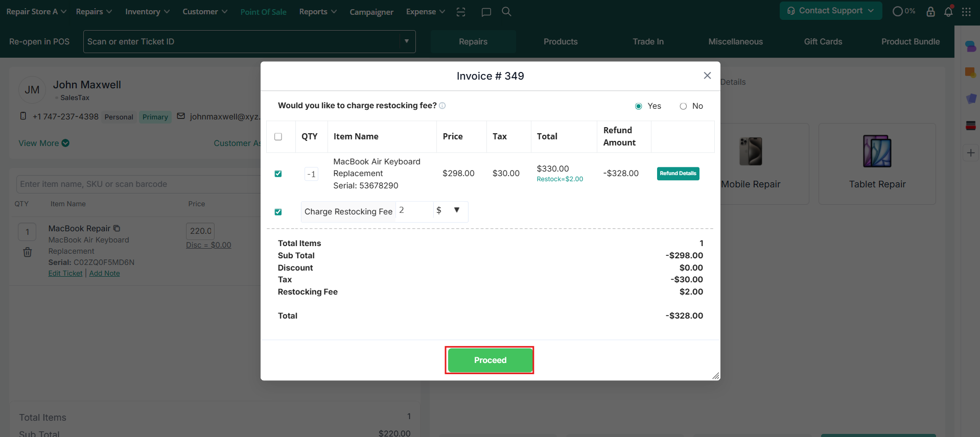This screenshot has width=980, height=437.
Task: Select the Tablet Repair category icon
Action: coord(877,151)
